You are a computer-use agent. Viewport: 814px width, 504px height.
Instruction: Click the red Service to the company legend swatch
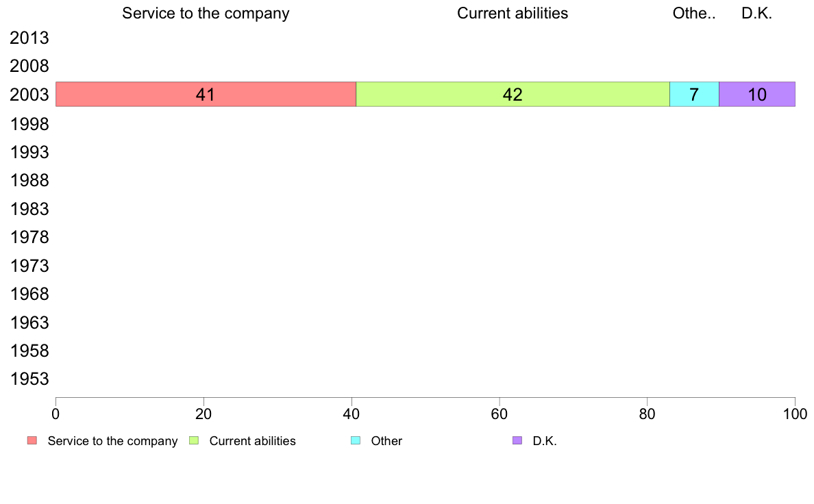coord(32,440)
